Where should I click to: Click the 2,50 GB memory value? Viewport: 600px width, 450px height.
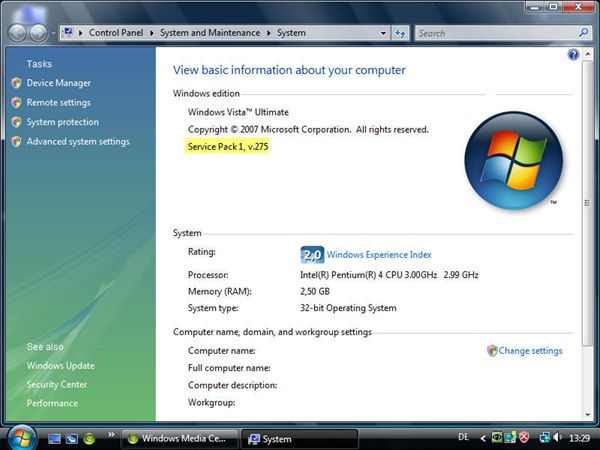pos(315,292)
